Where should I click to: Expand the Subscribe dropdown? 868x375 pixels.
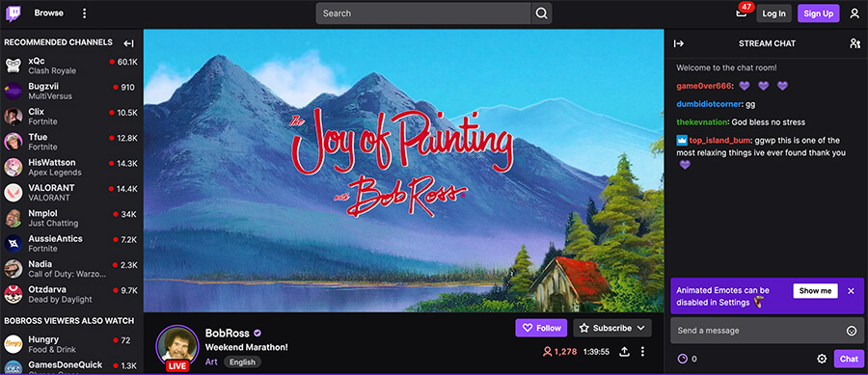pyautogui.click(x=612, y=328)
